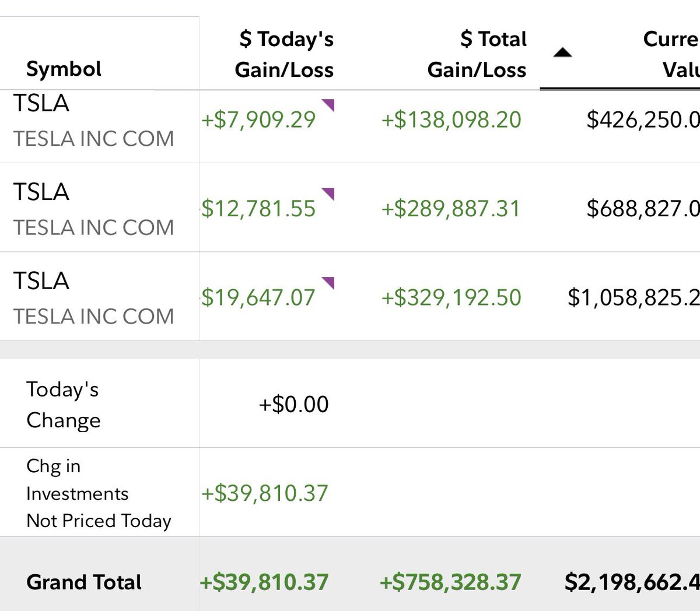Screen dimensions: 700x611
Task: Select total gain +$329,192.50 cell
Action: pyautogui.click(x=451, y=297)
